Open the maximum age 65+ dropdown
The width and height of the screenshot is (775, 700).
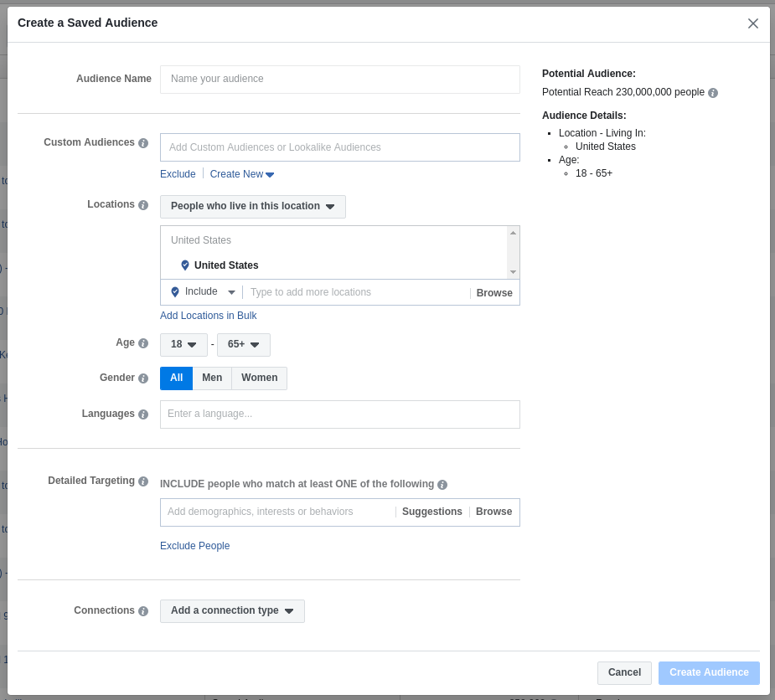tap(243, 344)
